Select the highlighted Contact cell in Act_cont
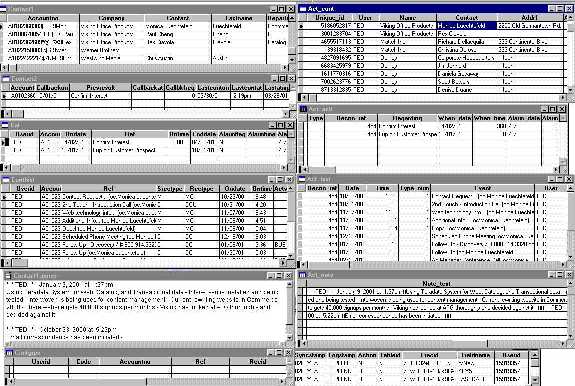This screenshot has height=386, width=575. [466, 26]
